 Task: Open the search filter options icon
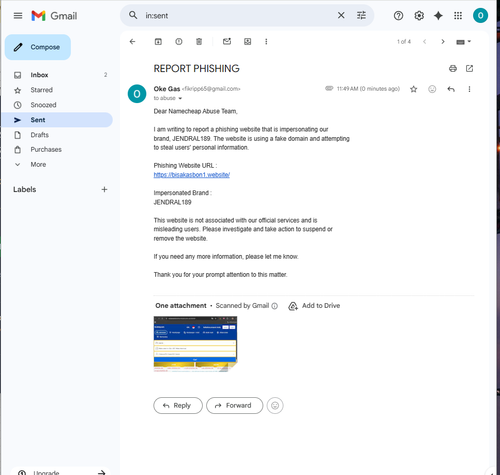tap(361, 15)
